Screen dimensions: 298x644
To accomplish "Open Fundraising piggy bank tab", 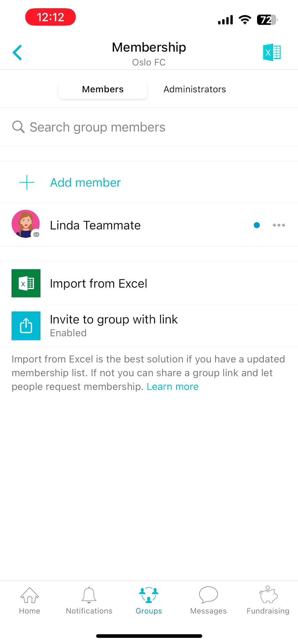I will [268, 600].
